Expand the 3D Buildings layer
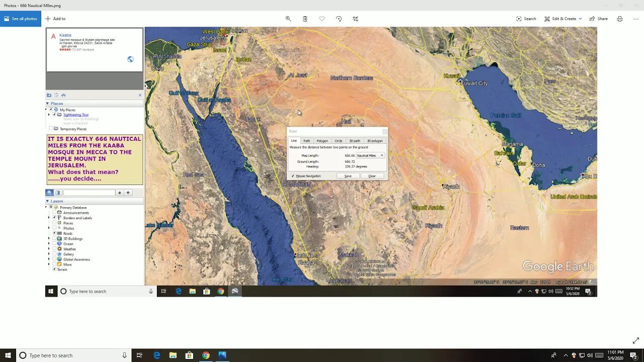 [x=49, y=238]
